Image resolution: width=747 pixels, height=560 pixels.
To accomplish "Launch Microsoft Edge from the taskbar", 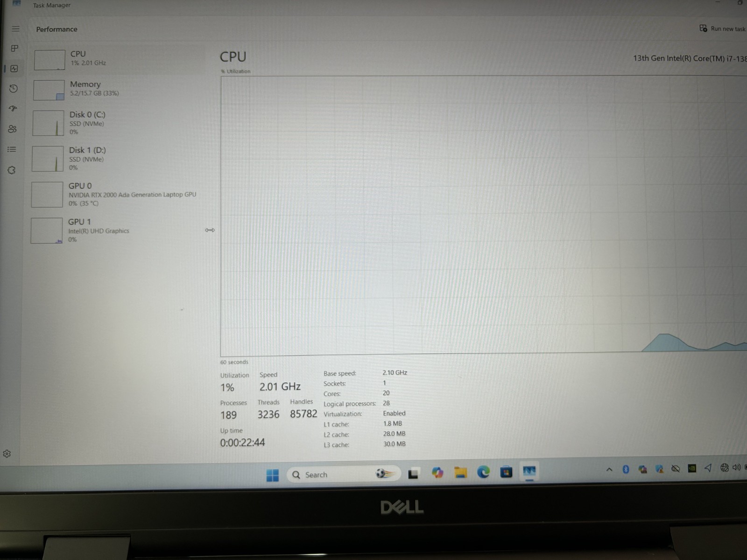I will [x=483, y=472].
